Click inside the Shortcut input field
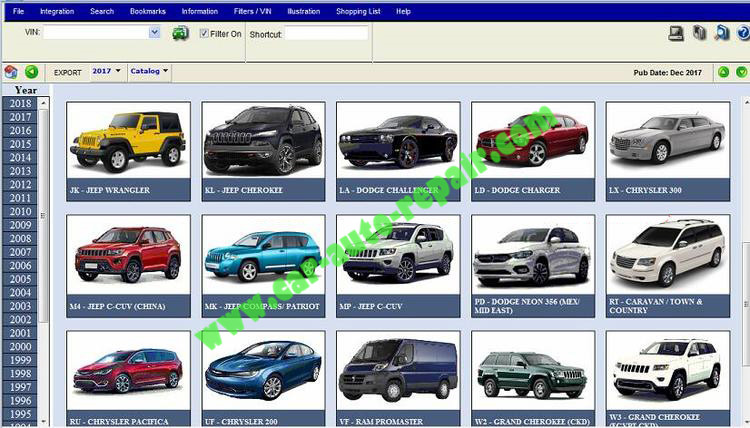 coord(327,33)
